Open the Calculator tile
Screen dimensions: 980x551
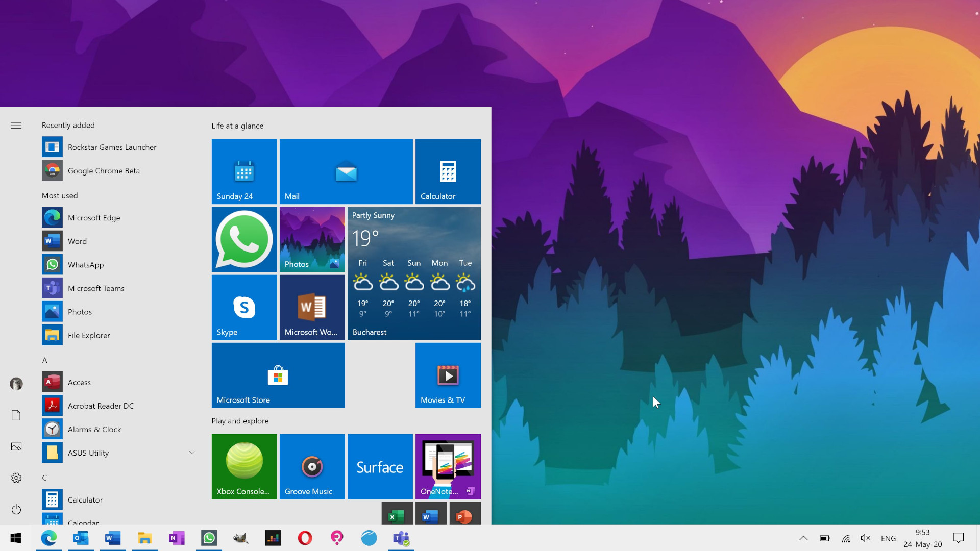(448, 171)
